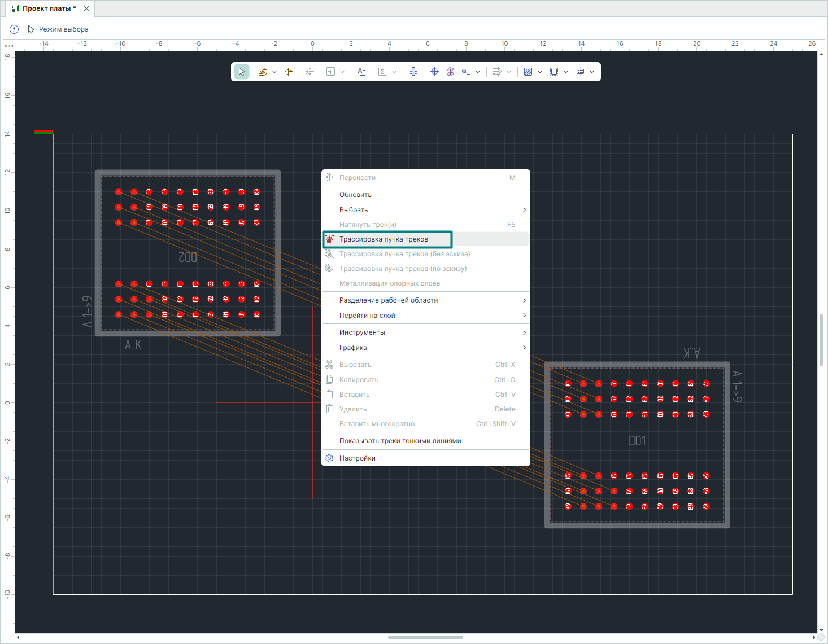Select the arrow selection tool in toolbar
This screenshot has height=644, width=828.
point(242,72)
